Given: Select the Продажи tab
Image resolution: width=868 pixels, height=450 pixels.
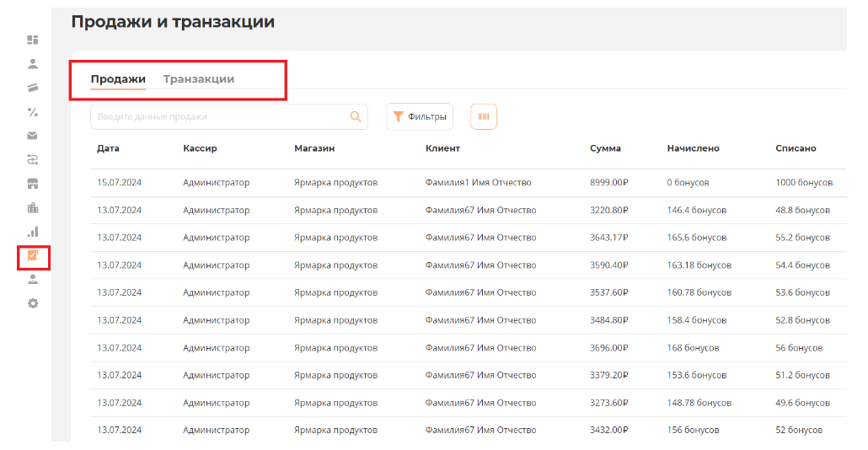Looking at the screenshot, I should 118,79.
